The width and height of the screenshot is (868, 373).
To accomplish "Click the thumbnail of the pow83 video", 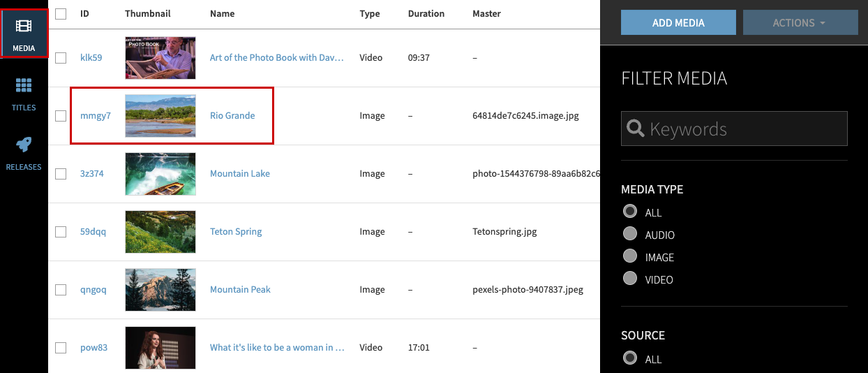I will [160, 348].
